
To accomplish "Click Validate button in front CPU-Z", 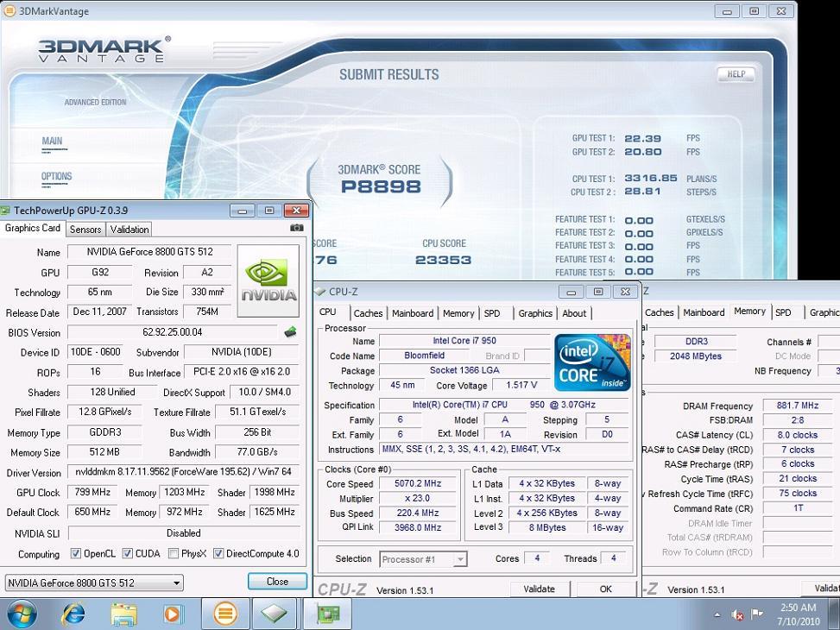I will (539, 589).
